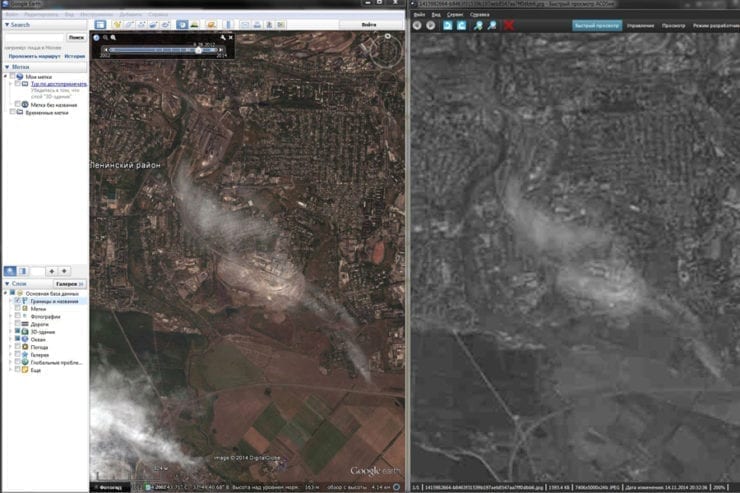Toggle the Мои метки checkbox
Viewport: 740px width, 493px height.
[x=13, y=76]
